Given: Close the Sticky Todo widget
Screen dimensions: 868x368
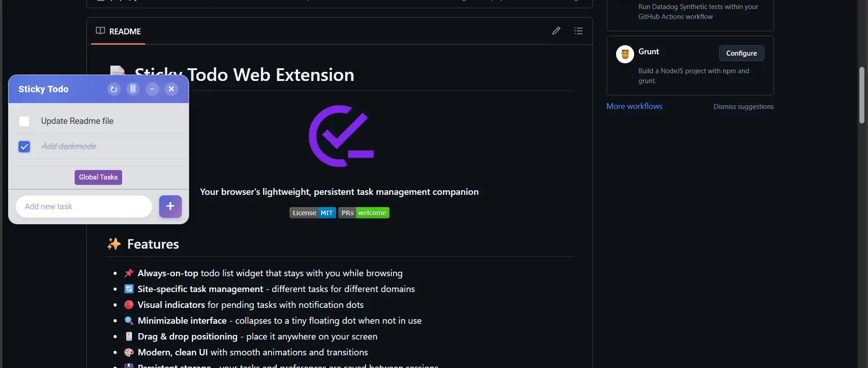Looking at the screenshot, I should click(171, 89).
